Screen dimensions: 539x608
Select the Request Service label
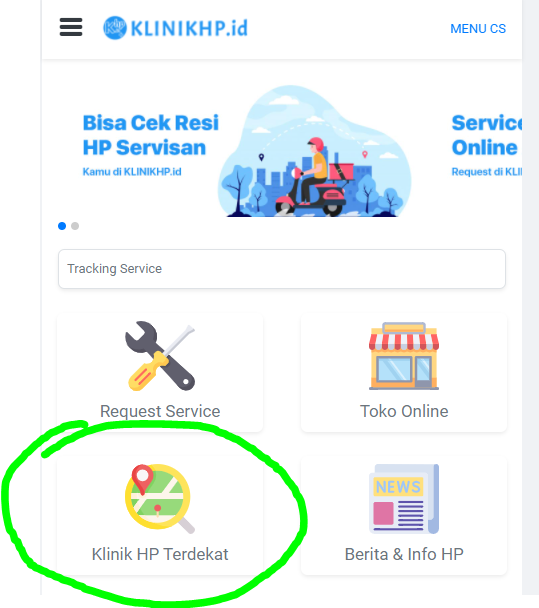(x=160, y=411)
